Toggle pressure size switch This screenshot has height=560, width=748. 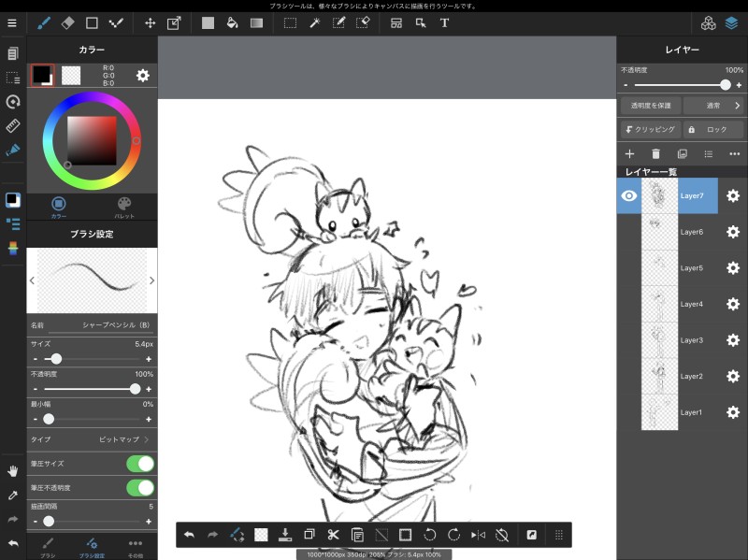point(140,464)
